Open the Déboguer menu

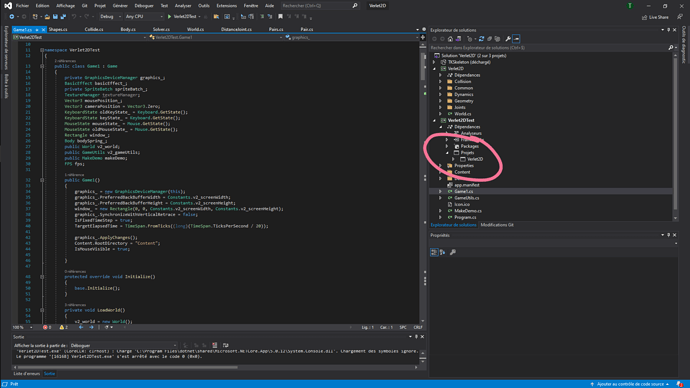144,6
